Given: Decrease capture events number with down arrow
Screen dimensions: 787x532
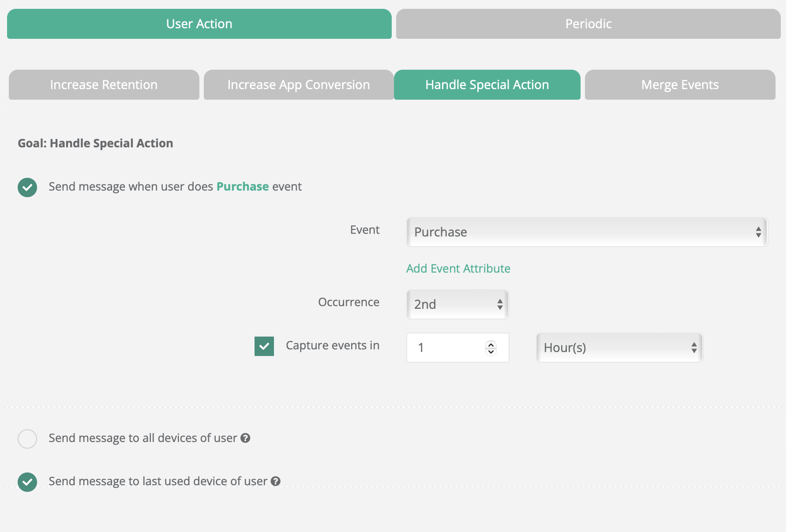Looking at the screenshot, I should click(x=491, y=352).
